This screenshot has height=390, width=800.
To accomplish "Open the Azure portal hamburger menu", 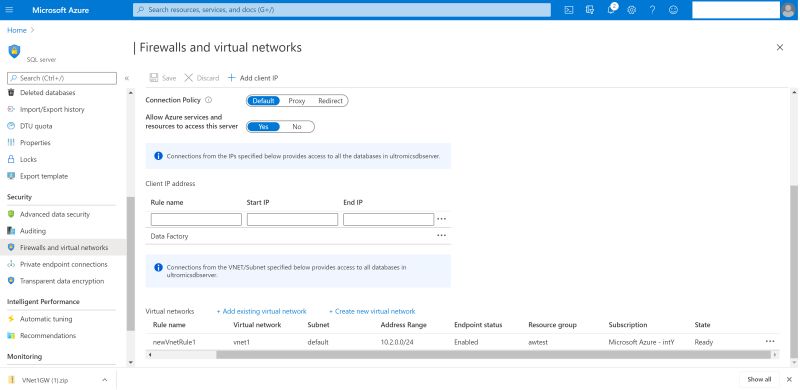I will point(9,10).
